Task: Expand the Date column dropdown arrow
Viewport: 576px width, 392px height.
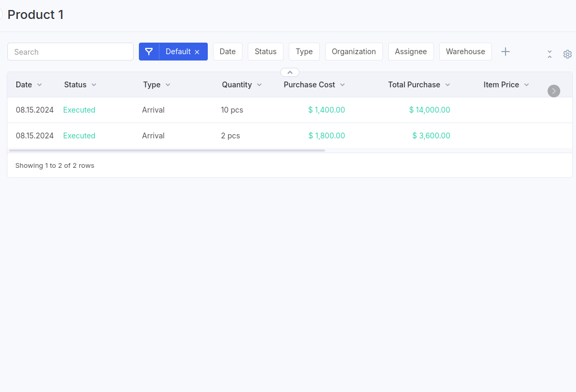Action: pos(39,85)
